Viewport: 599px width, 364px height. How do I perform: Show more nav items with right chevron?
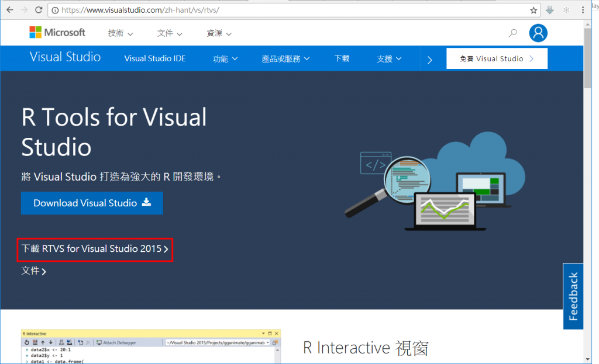[x=430, y=60]
